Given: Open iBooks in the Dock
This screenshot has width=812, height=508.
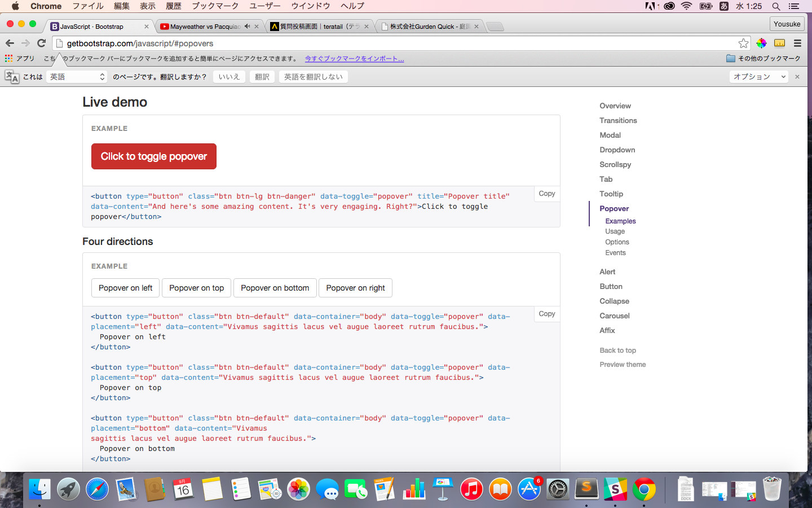Looking at the screenshot, I should click(x=500, y=489).
